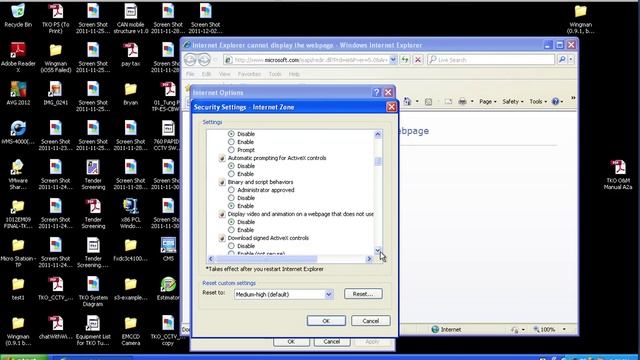
Task: Open the File menu in Internet Explorer
Action: pos(190,74)
